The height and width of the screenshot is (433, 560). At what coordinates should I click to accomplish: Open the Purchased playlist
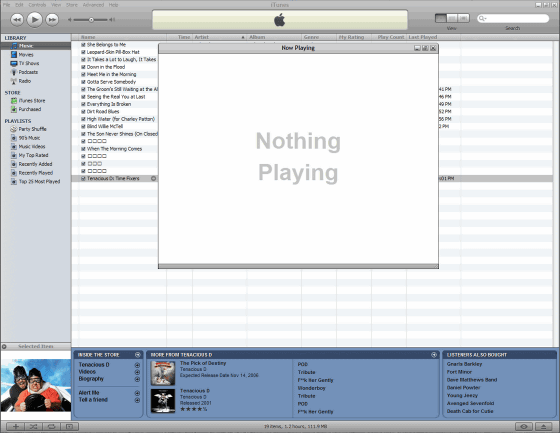pos(29,109)
